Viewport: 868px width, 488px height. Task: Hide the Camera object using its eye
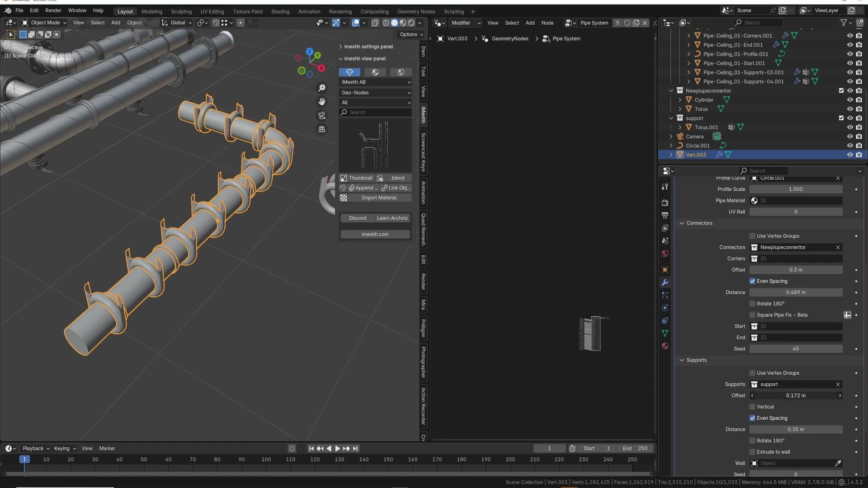click(x=850, y=136)
